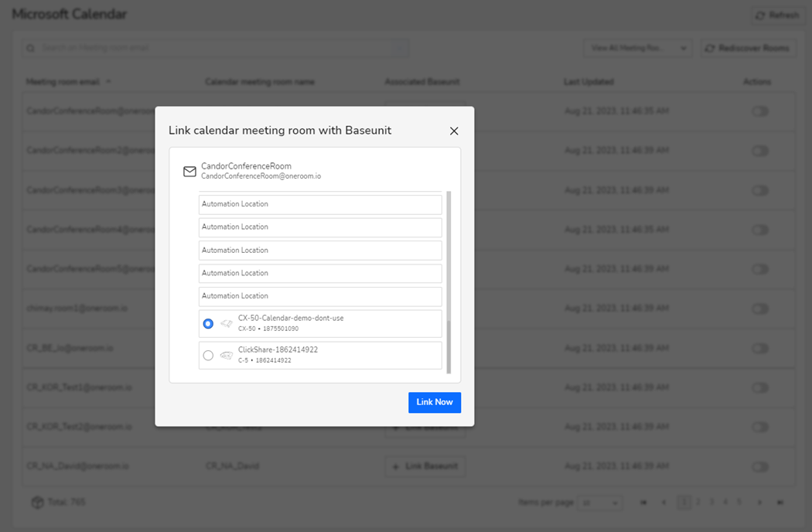Enable the toggle for CR_NA_David row

760,466
